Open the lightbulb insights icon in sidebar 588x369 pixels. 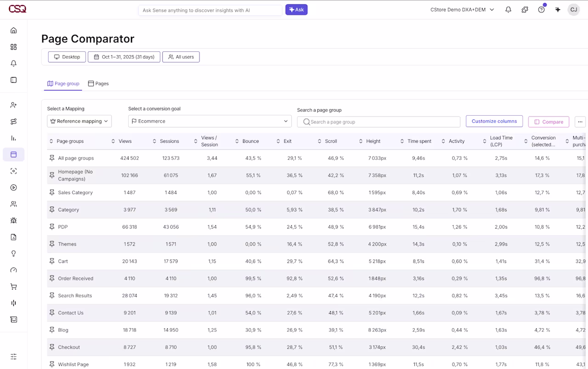pos(13,254)
